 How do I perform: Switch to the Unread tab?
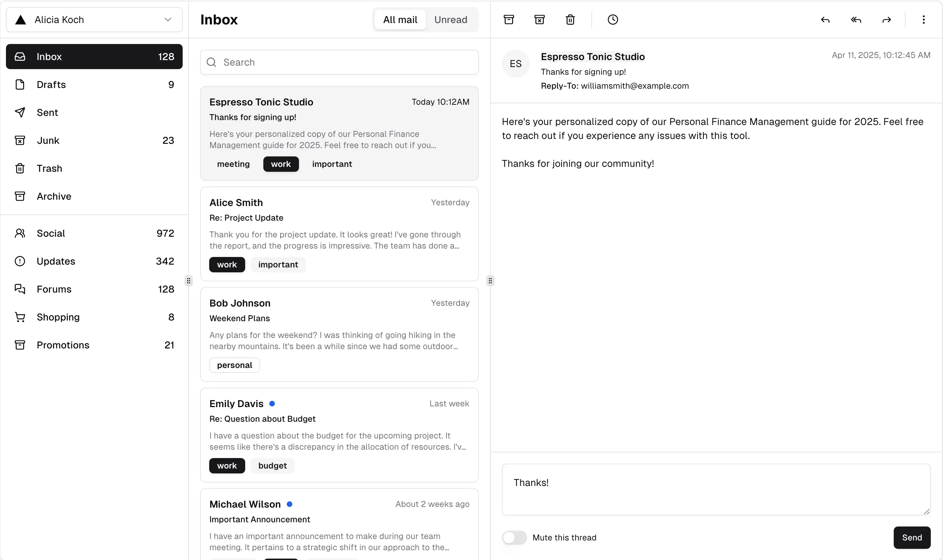(x=450, y=20)
